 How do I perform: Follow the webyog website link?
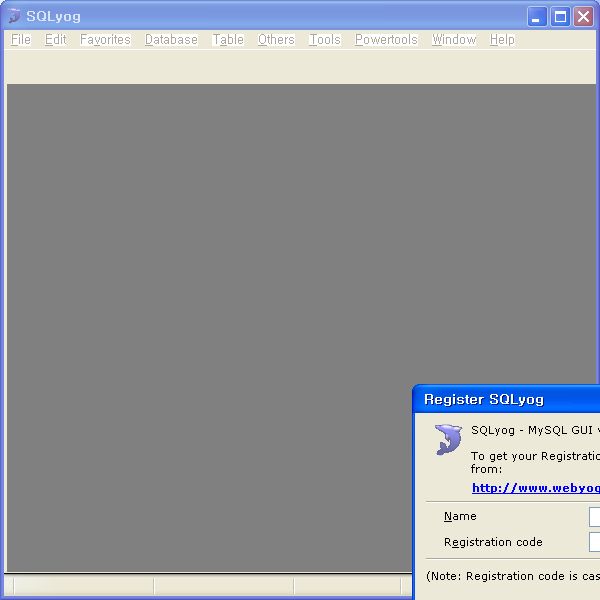coord(535,488)
